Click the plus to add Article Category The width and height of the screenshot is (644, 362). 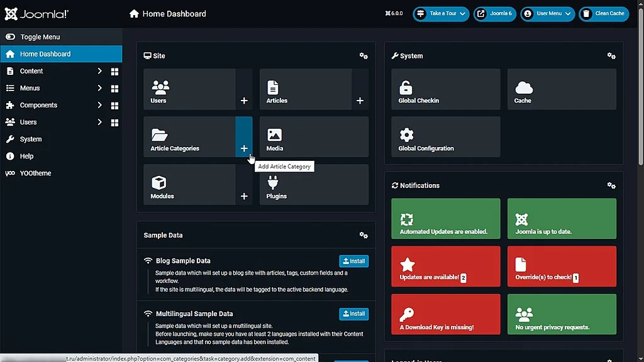(244, 148)
